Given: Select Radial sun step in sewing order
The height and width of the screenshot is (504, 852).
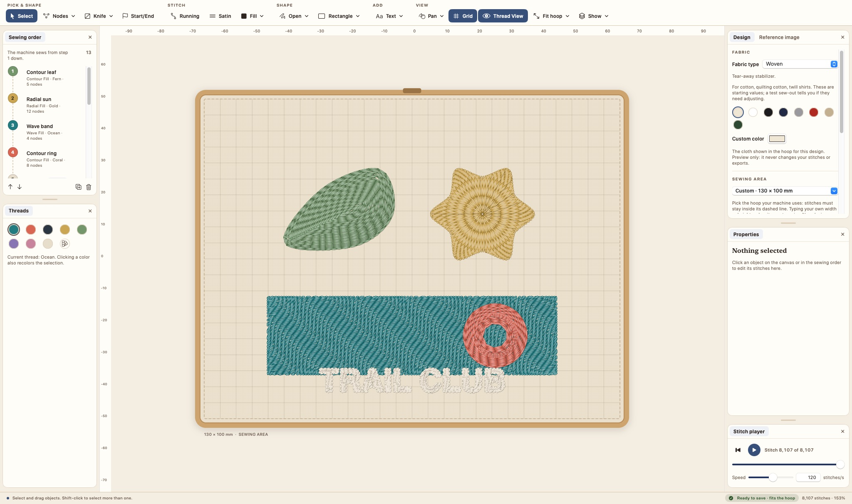Looking at the screenshot, I should point(47,105).
